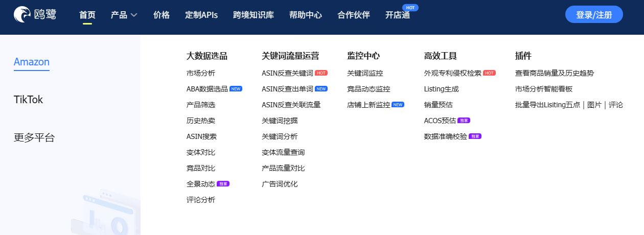Open the 产品筛选 link
This screenshot has height=235, width=644.
(201, 105)
